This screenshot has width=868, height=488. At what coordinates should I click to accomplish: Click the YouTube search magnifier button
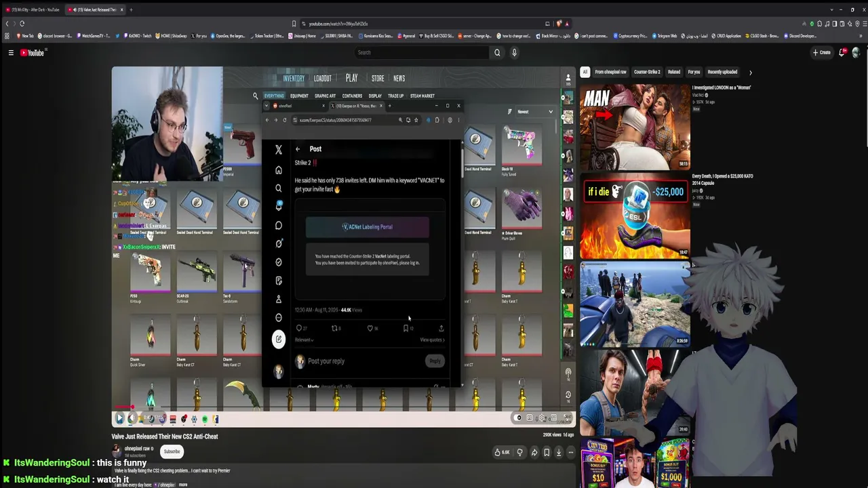click(497, 52)
